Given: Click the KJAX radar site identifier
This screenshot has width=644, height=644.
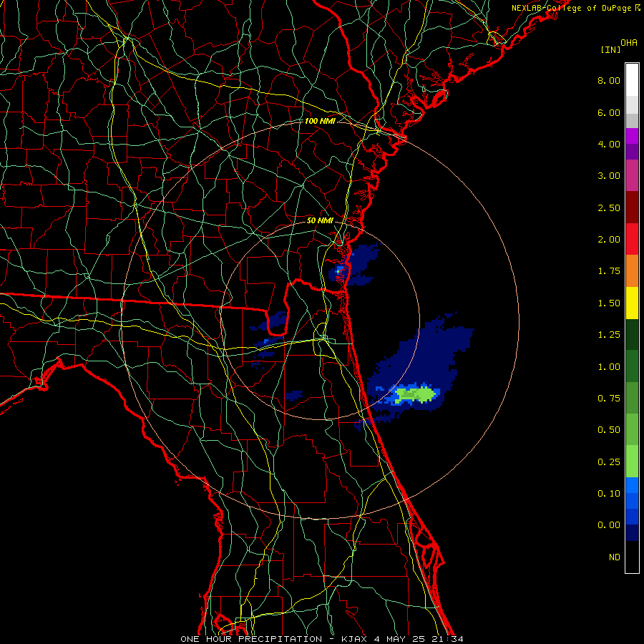Looking at the screenshot, I should coord(354,639).
